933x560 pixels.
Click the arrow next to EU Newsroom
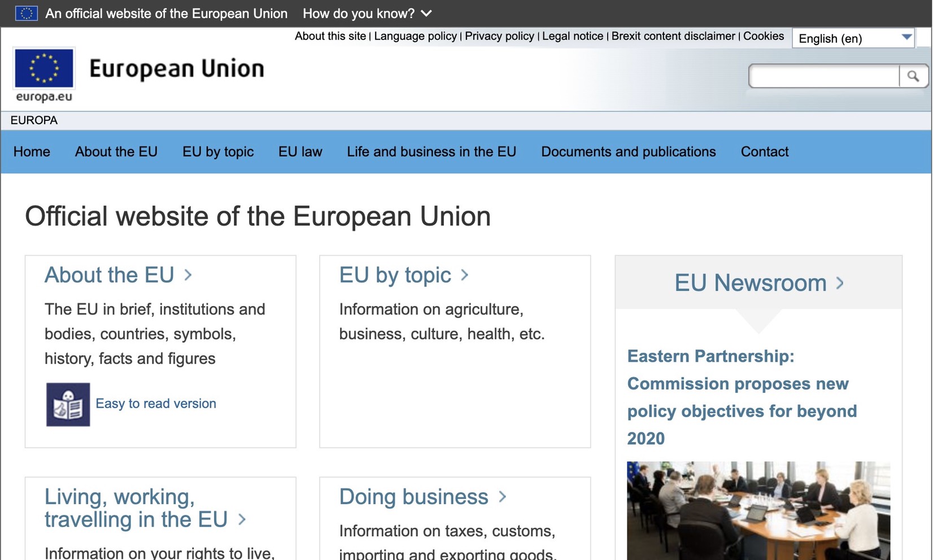[x=840, y=283]
